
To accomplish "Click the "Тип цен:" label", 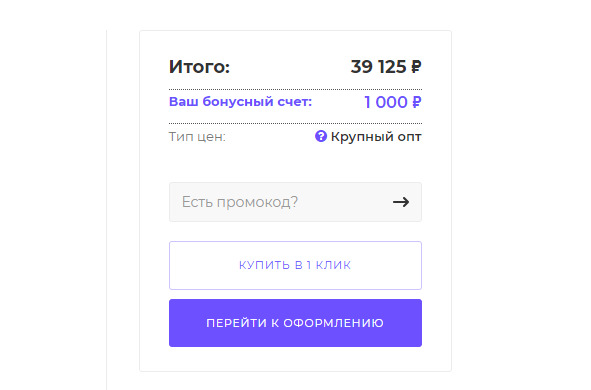I will coord(197,136).
